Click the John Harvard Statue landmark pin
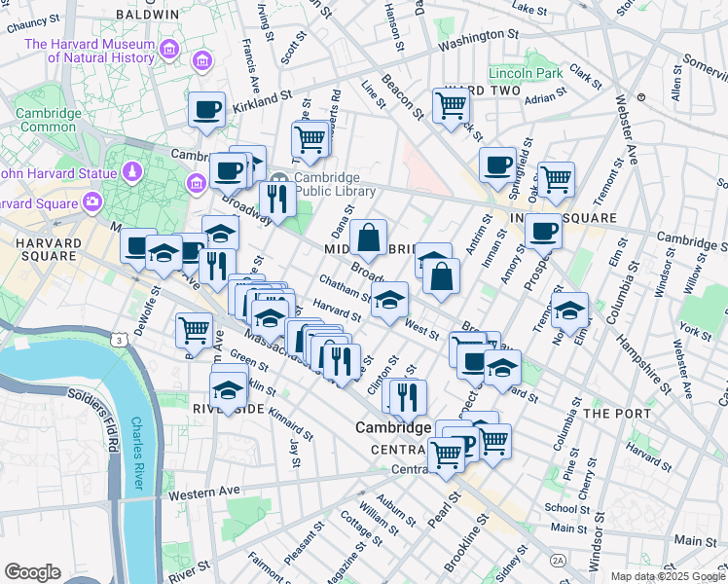The height and width of the screenshot is (584, 728). [x=131, y=173]
